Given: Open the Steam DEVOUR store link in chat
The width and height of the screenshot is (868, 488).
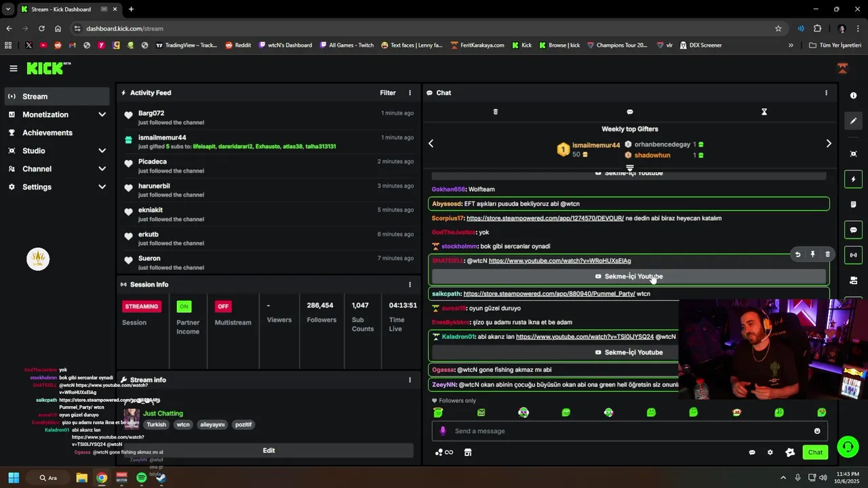Looking at the screenshot, I should click(545, 218).
